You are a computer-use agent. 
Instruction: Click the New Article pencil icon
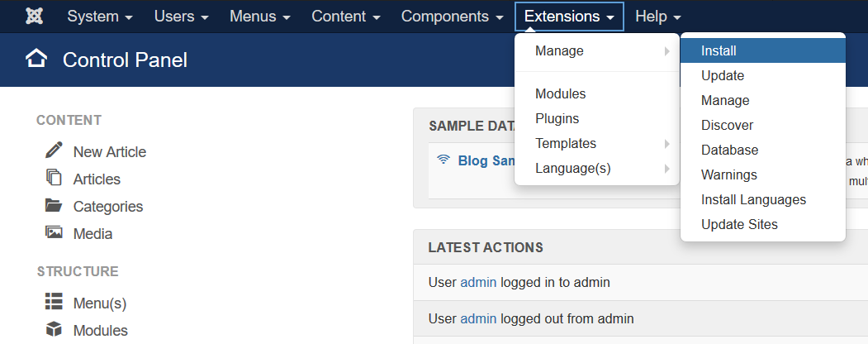coord(54,150)
